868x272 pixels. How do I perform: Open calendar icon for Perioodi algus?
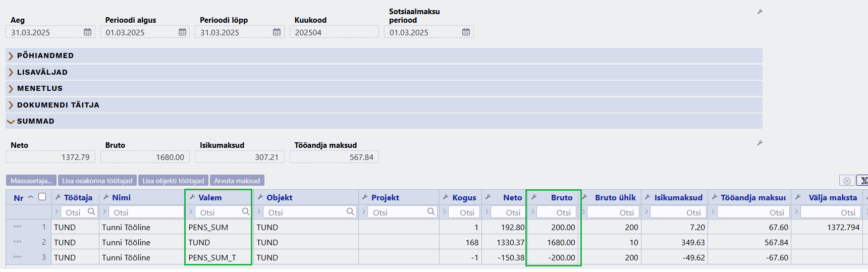click(x=182, y=32)
